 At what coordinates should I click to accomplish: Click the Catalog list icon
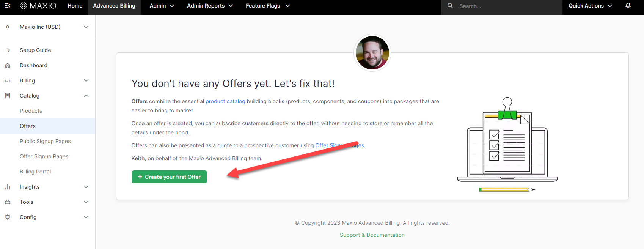pos(8,96)
